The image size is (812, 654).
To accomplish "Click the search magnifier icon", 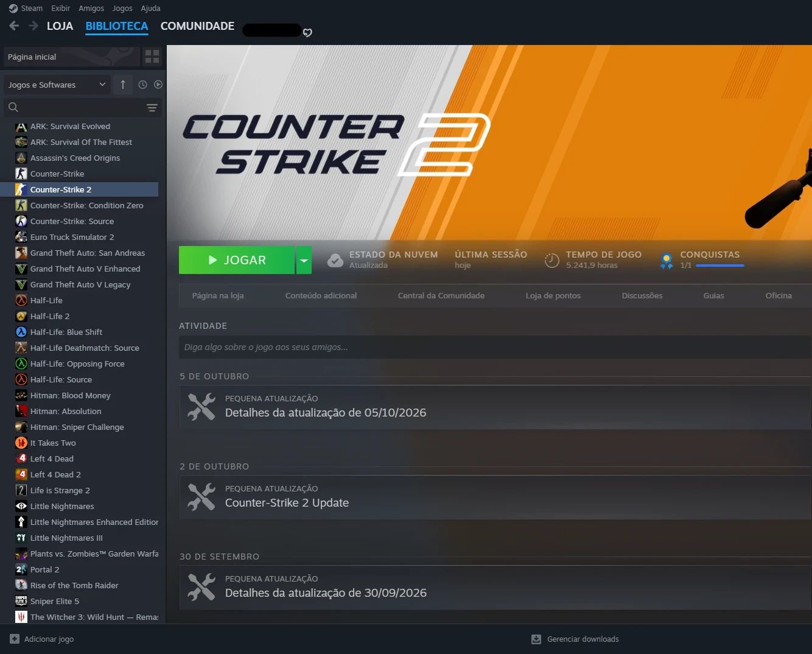I will pos(13,107).
